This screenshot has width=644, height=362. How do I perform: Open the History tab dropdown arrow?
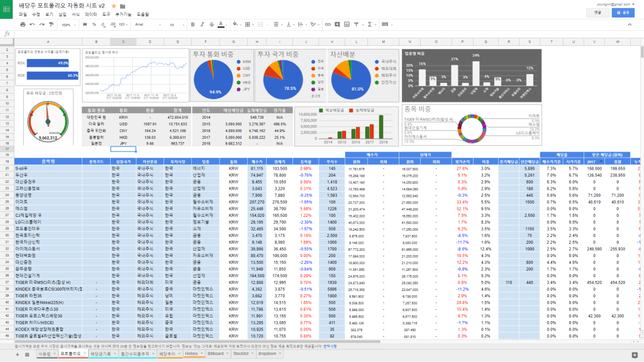tap(202, 354)
